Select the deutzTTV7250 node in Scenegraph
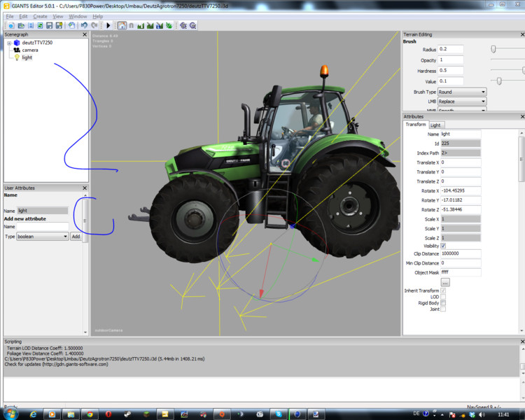 point(37,43)
